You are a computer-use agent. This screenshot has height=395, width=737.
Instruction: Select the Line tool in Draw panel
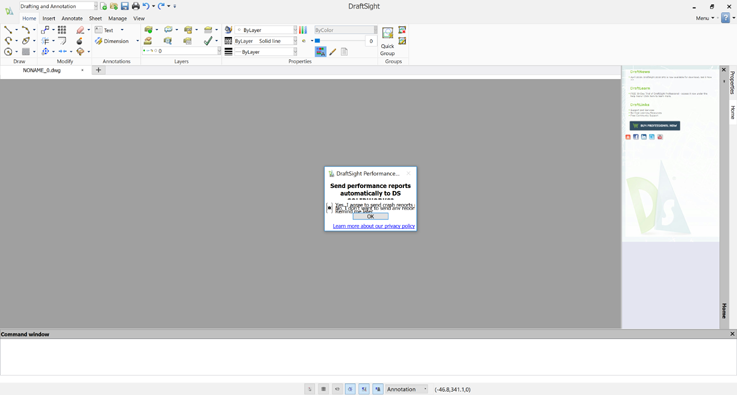8,30
